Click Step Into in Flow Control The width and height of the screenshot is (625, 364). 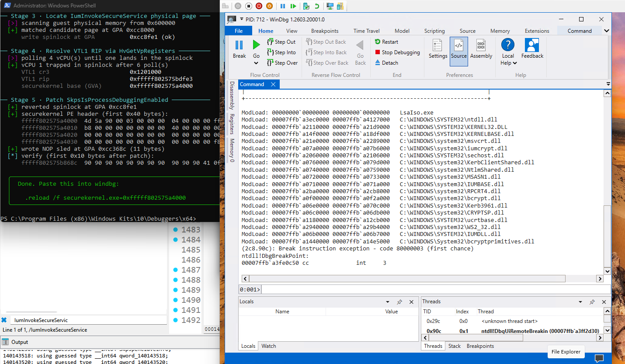pos(281,52)
